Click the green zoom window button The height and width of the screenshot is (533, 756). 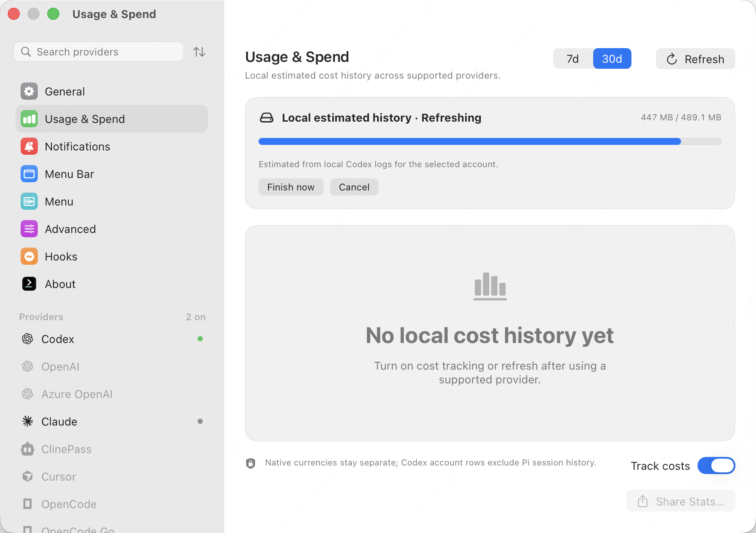[53, 14]
